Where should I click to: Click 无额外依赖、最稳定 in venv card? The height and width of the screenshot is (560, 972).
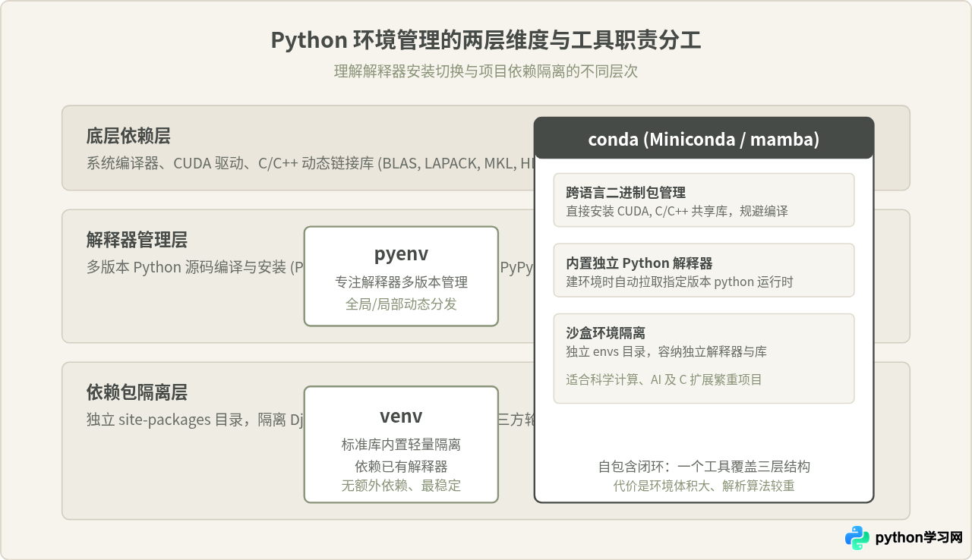click(x=401, y=486)
